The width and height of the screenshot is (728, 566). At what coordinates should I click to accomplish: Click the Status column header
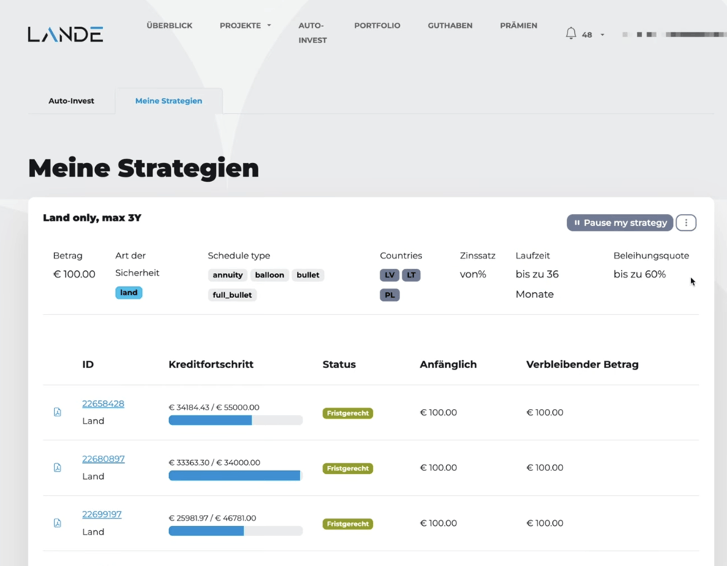339,364
